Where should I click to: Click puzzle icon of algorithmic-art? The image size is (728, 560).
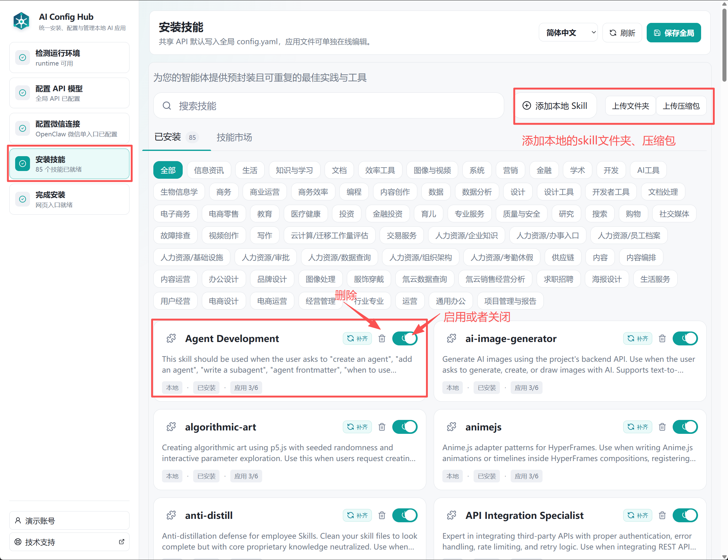pos(171,427)
